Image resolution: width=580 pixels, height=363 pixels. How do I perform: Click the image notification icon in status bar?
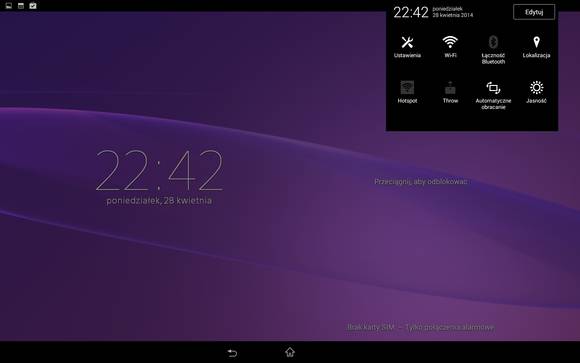[9, 6]
